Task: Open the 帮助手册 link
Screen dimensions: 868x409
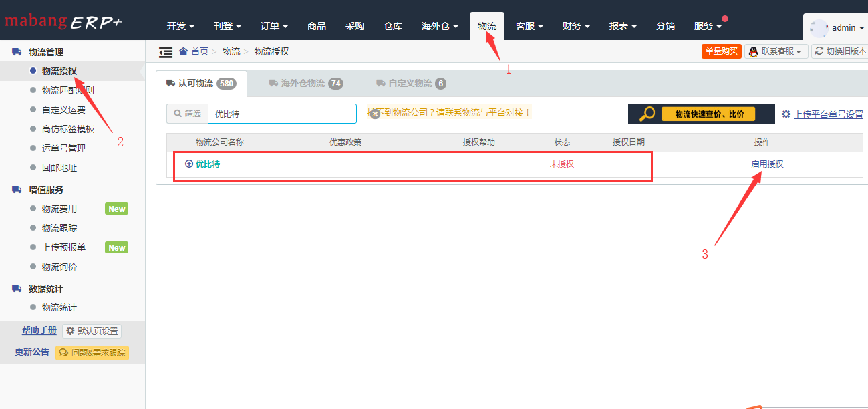Action: coord(39,330)
